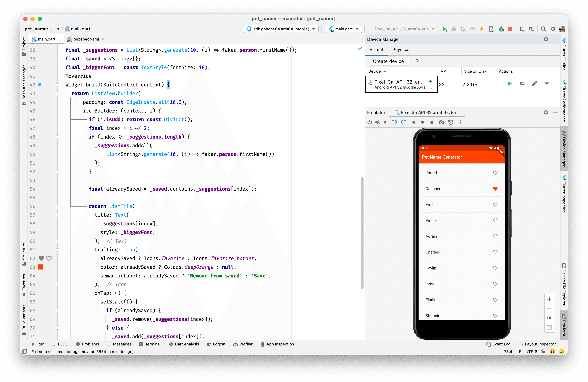This screenshot has height=382, width=588.
Task: Rotate the emulator left
Action: tap(394, 122)
